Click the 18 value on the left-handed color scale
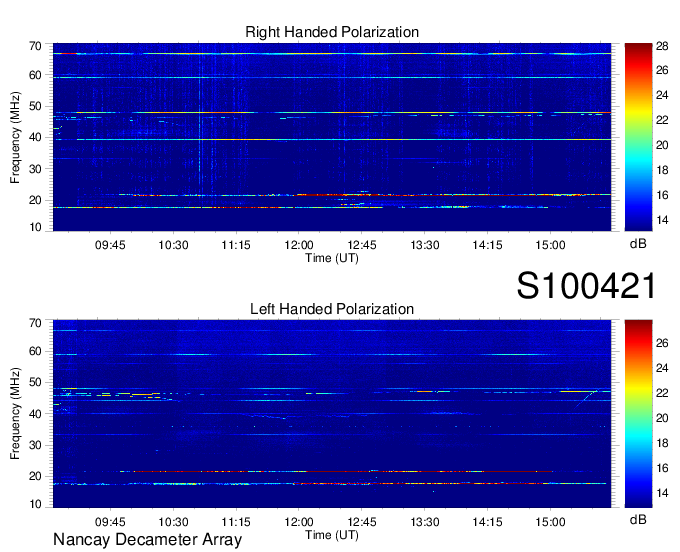680x552 pixels. 662,443
